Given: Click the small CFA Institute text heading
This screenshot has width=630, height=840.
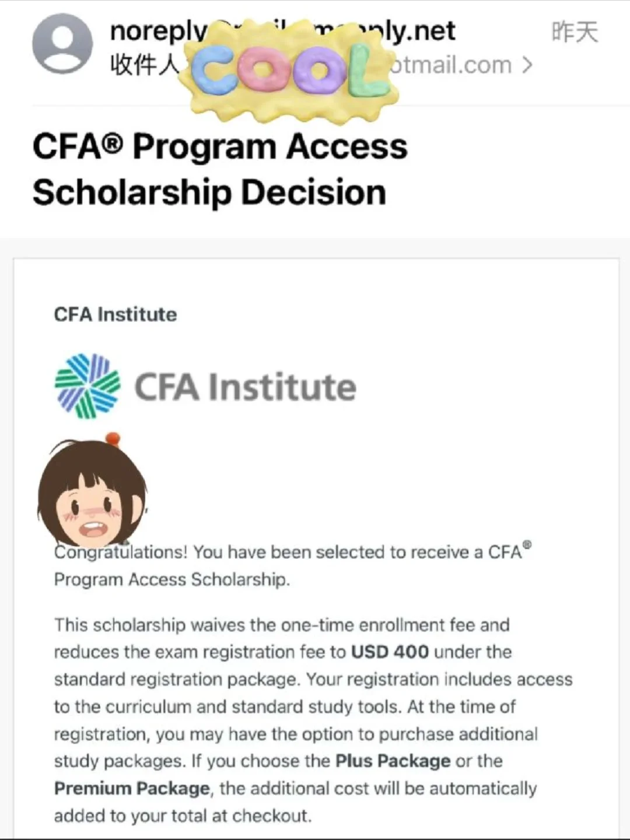Looking at the screenshot, I should coord(116,314).
